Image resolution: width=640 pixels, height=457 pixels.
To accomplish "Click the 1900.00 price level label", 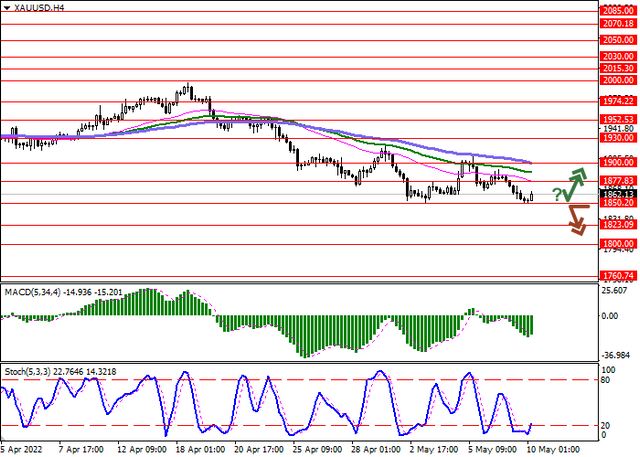I will pyautogui.click(x=619, y=162).
